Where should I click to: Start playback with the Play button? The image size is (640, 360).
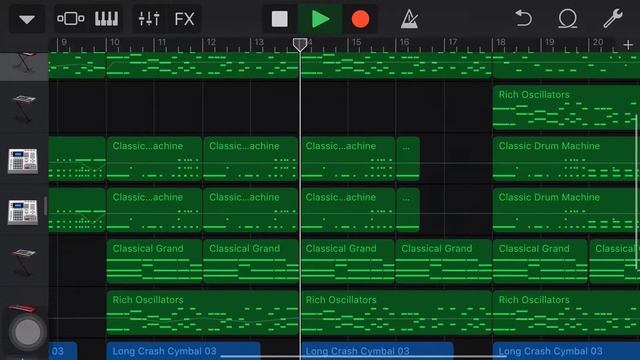(320, 19)
